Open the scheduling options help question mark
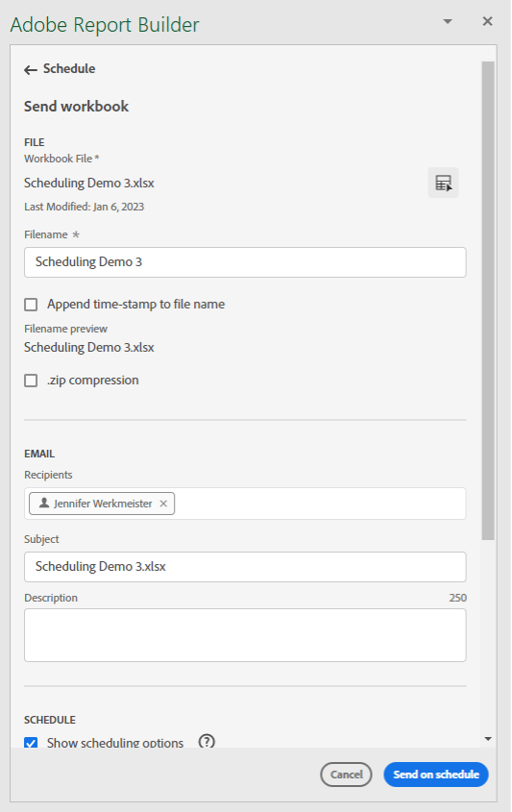The height and width of the screenshot is (812, 512). click(207, 742)
